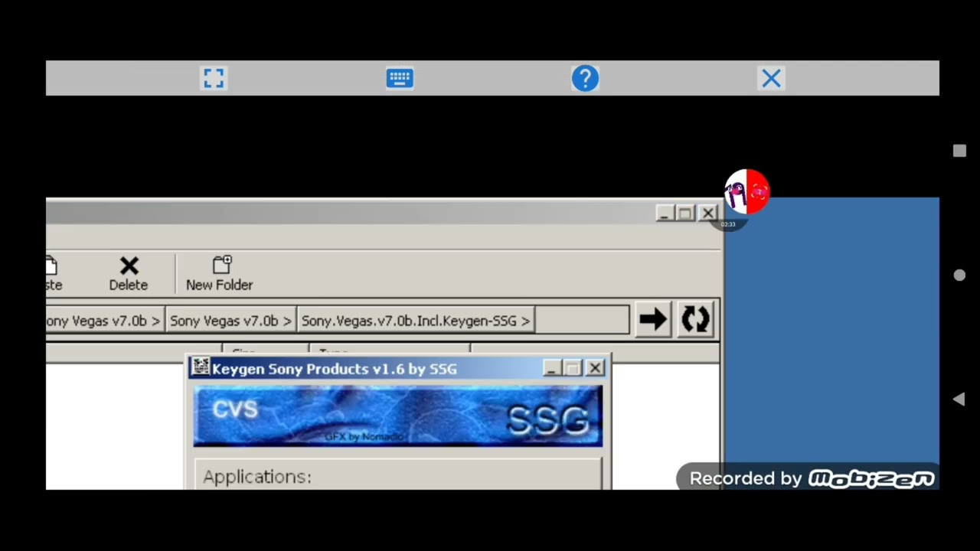980x551 pixels.
Task: Click the partially visible Paste icon
Action: point(53,274)
